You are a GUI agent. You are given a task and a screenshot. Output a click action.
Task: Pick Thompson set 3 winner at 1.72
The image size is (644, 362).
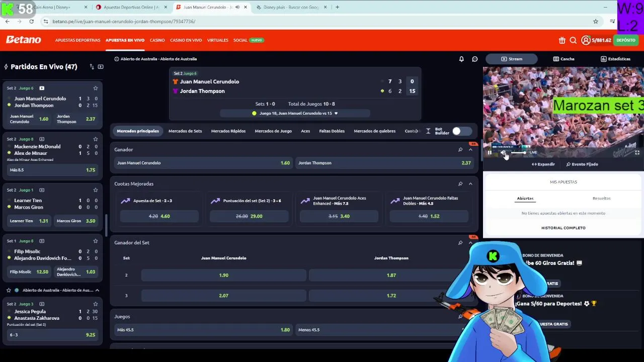tap(391, 296)
